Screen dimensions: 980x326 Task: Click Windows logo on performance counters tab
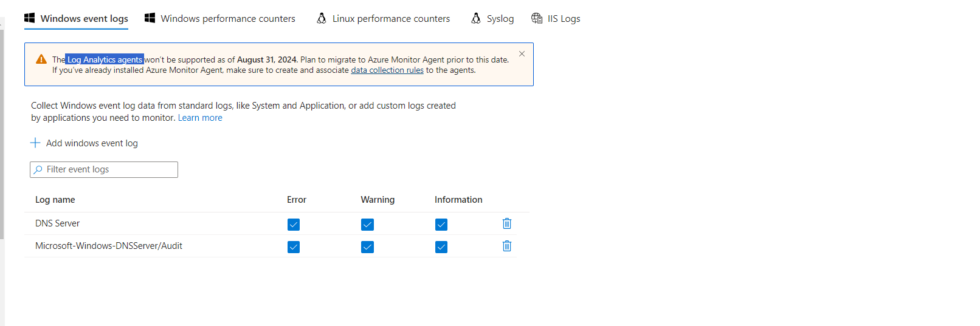pyautogui.click(x=150, y=18)
